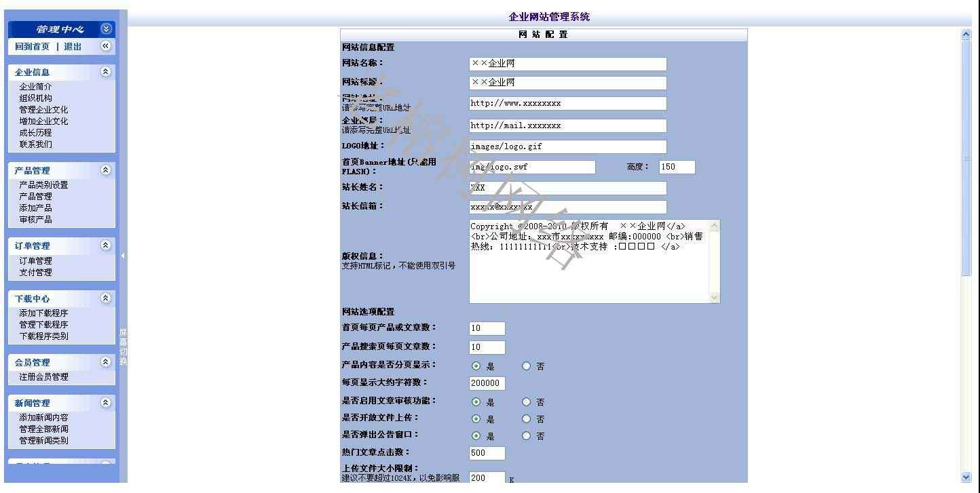Open 产品类别设置 link

[x=43, y=185]
